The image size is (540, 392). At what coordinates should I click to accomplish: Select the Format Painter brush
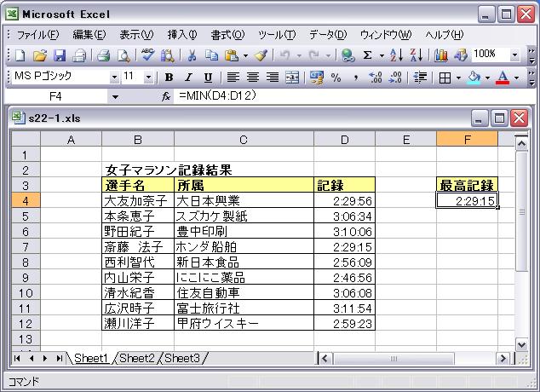pyautogui.click(x=261, y=55)
